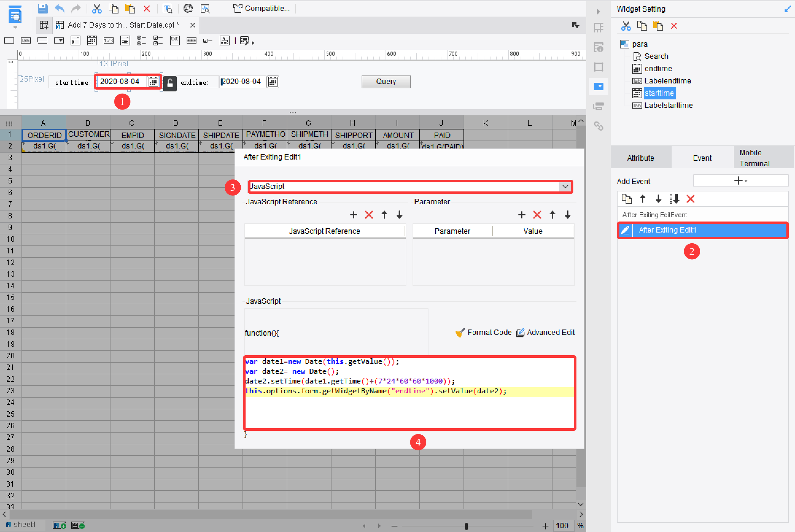Delete the selected event with red X icon
This screenshot has width=795, height=532.
click(691, 199)
